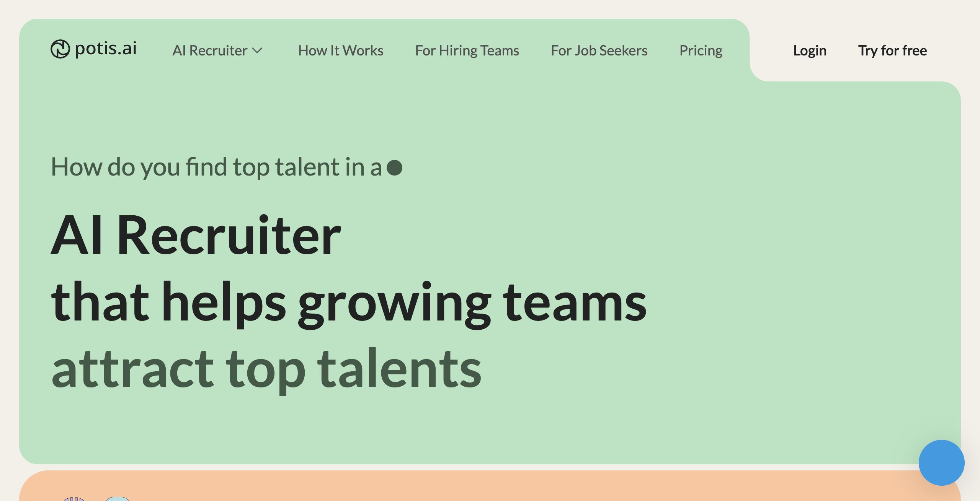Expand the chevron beside AI Recruiter
The width and height of the screenshot is (980, 501).
tap(258, 50)
